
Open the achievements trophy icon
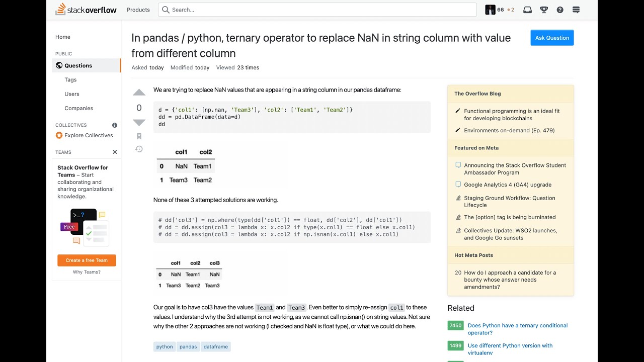click(x=544, y=10)
